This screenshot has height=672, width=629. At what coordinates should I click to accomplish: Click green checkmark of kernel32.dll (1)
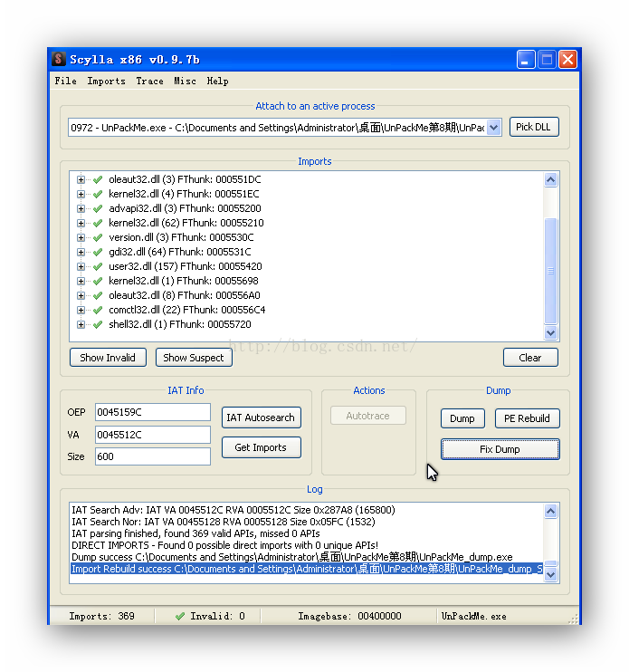98,281
